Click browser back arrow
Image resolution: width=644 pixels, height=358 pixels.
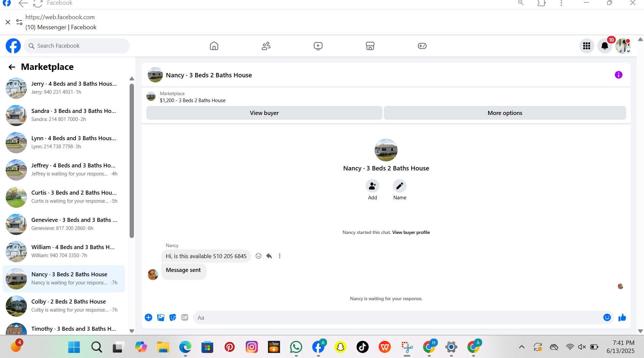23,3
